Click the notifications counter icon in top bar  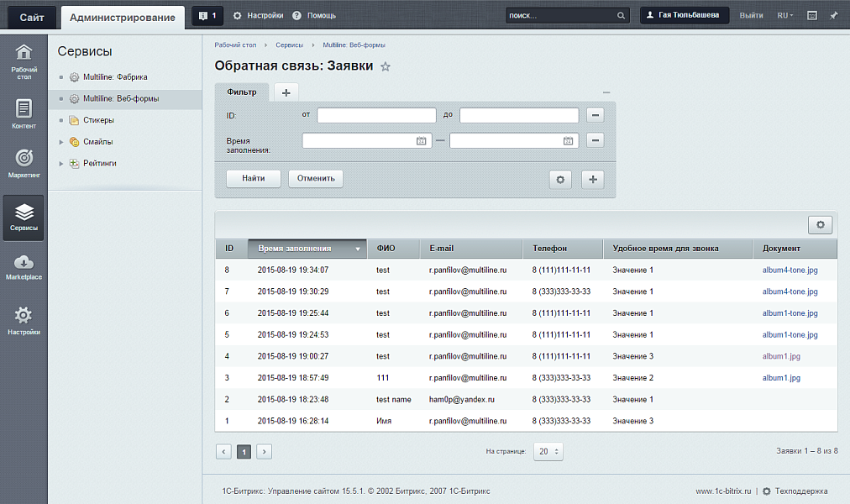tap(207, 15)
